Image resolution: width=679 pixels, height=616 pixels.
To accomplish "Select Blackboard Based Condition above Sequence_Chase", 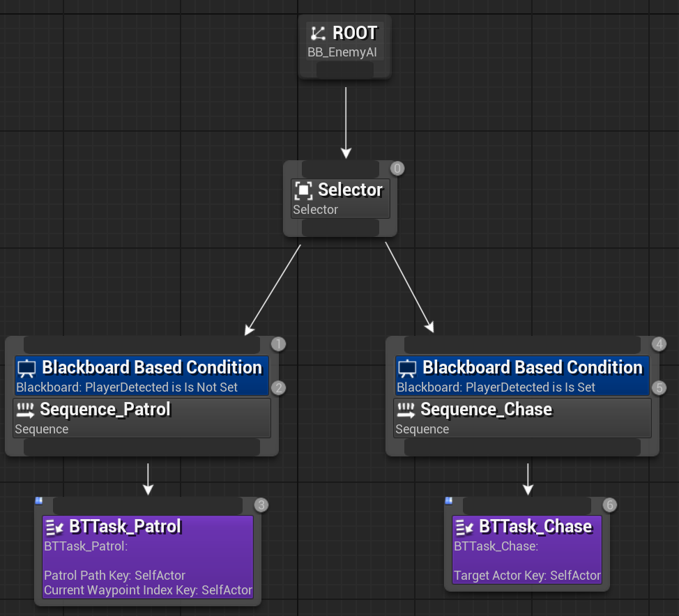I will (x=533, y=367).
